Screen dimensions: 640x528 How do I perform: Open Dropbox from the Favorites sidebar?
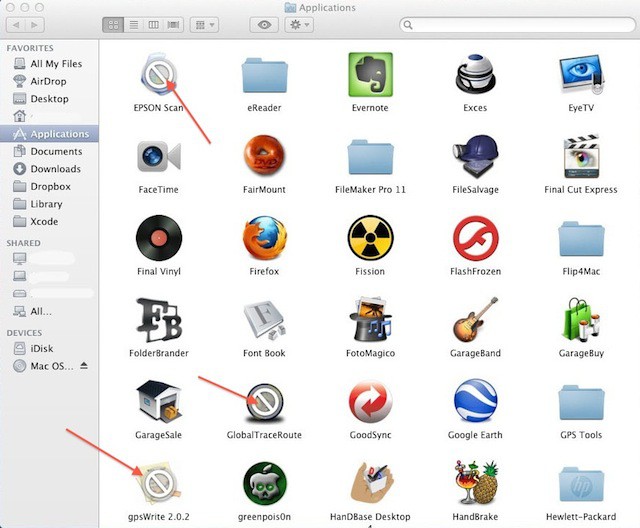coord(49,186)
